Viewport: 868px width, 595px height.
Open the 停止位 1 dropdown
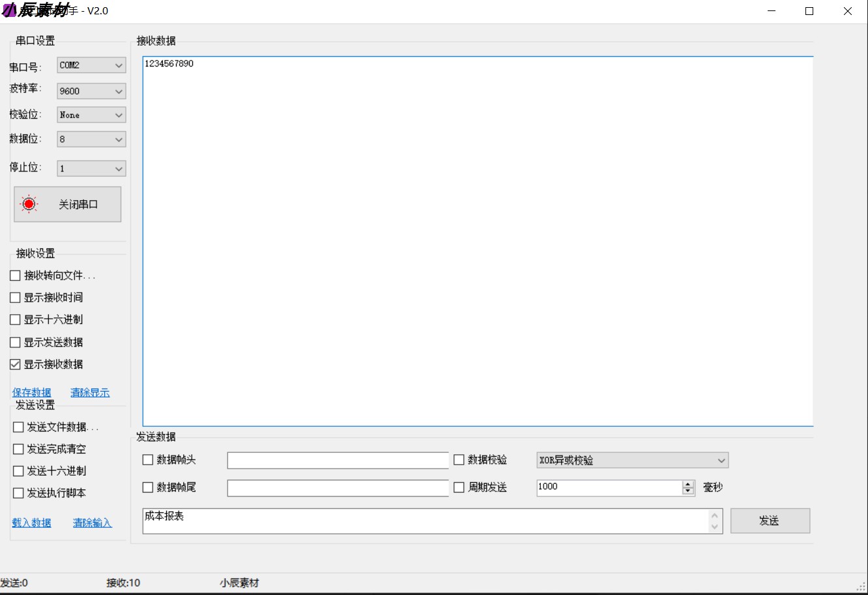click(x=91, y=168)
